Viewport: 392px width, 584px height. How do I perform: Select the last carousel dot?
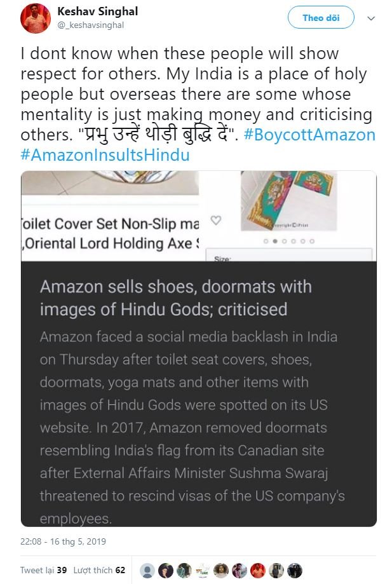coord(311,241)
